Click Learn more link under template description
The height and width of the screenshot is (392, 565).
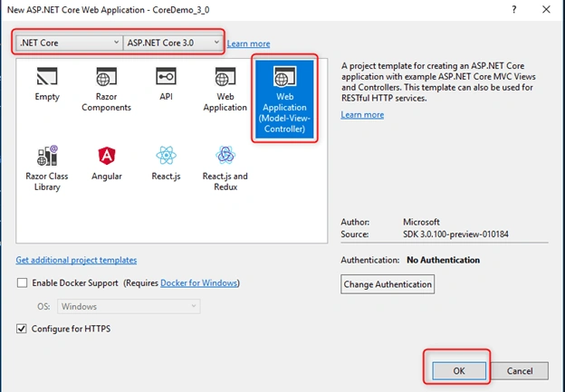click(x=362, y=115)
